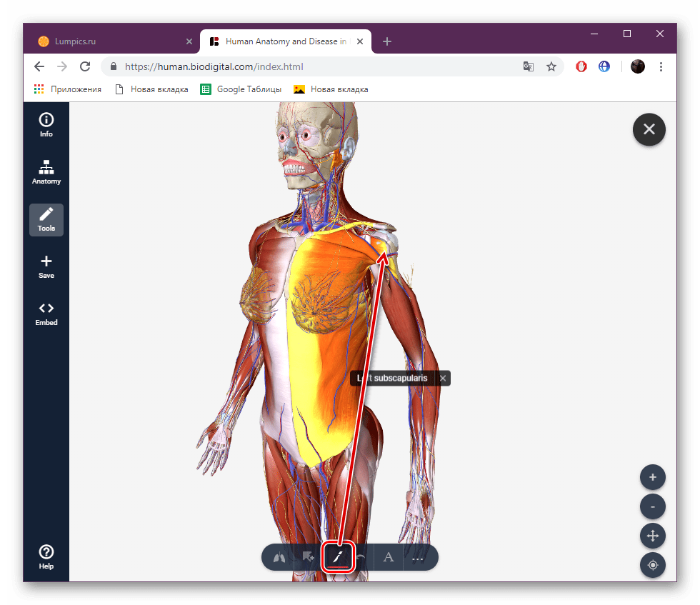Image resolution: width=700 pixels, height=605 pixels.
Task: Click the Embed option in the sidebar
Action: click(x=46, y=313)
